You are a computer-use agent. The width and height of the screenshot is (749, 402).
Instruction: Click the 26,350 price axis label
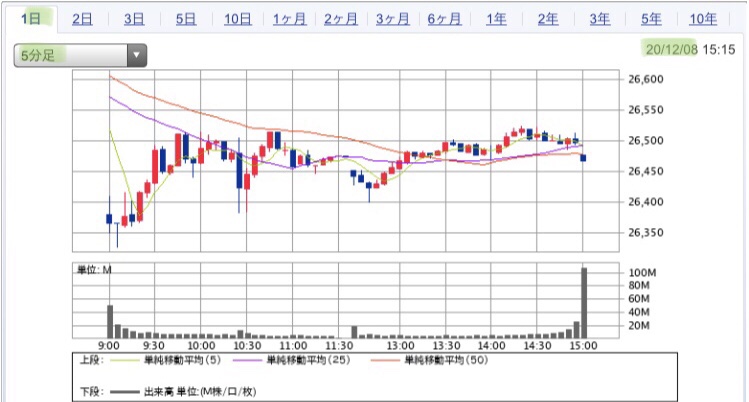tap(646, 233)
